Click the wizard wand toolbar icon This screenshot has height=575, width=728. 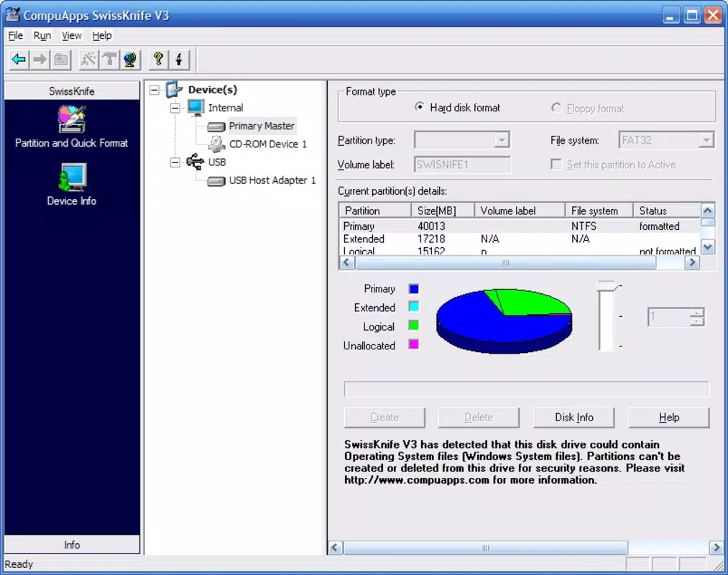coord(88,60)
